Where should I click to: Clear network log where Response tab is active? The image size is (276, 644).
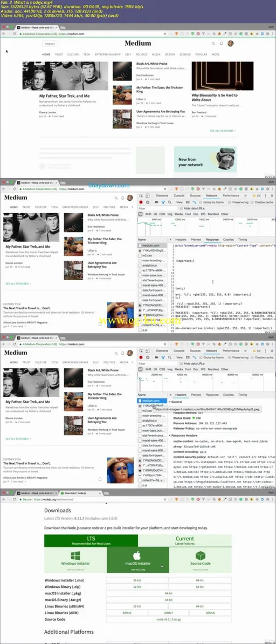click(148, 202)
